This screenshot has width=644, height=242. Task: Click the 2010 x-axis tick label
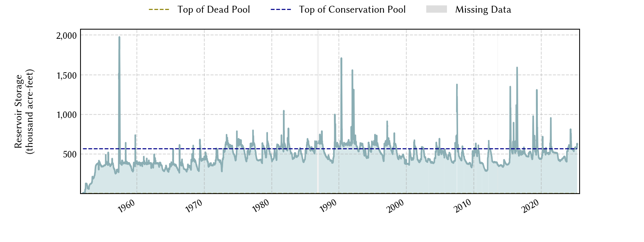tap(463, 206)
